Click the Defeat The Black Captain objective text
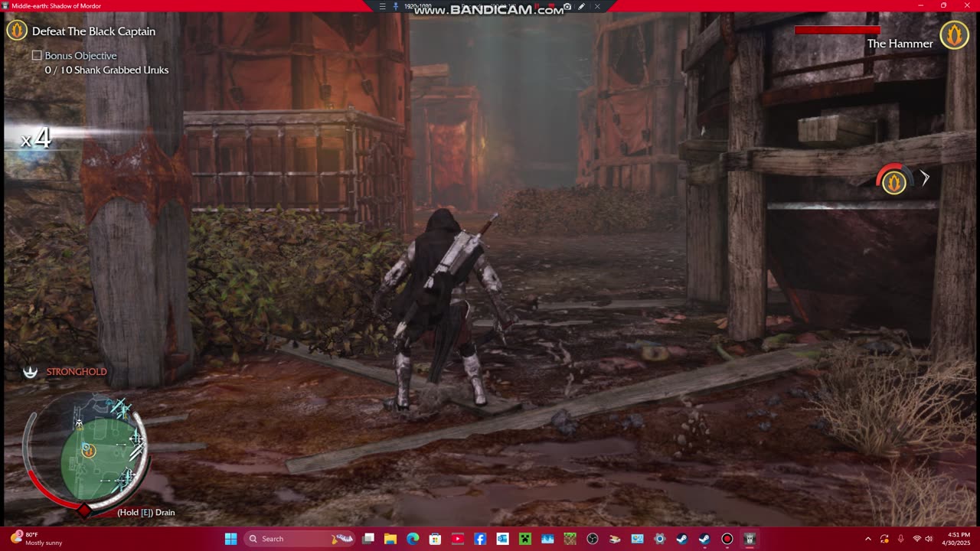This screenshot has height=551, width=980. [x=93, y=31]
